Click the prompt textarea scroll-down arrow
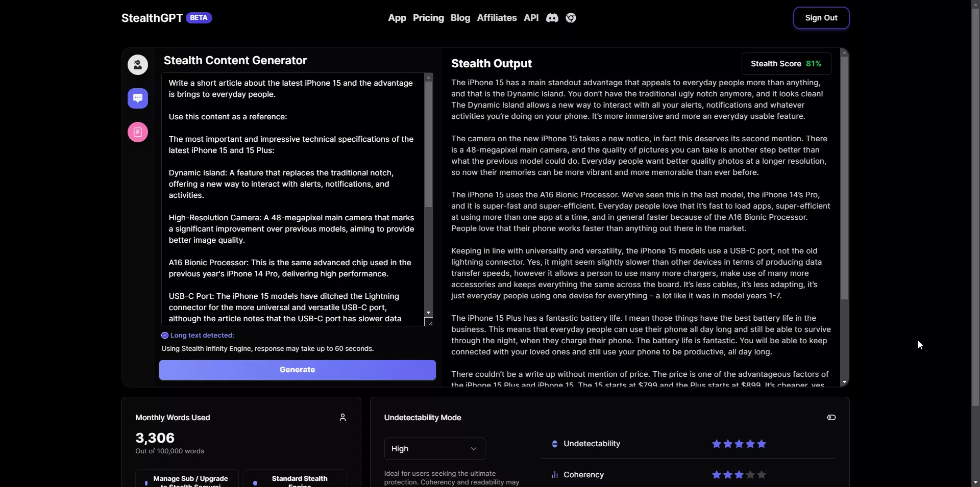 [x=429, y=313]
